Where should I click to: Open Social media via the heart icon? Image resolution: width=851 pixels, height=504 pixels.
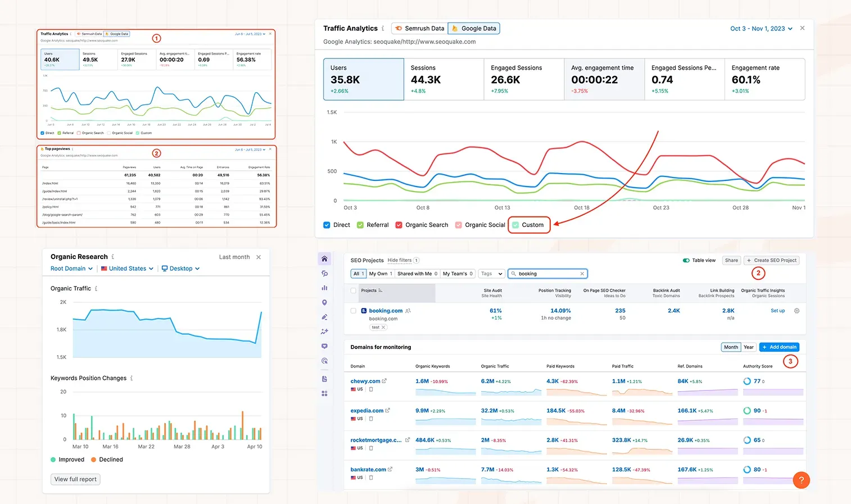tap(324, 346)
